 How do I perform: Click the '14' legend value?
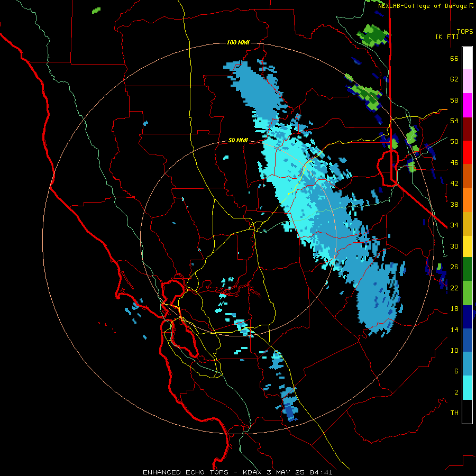454,329
